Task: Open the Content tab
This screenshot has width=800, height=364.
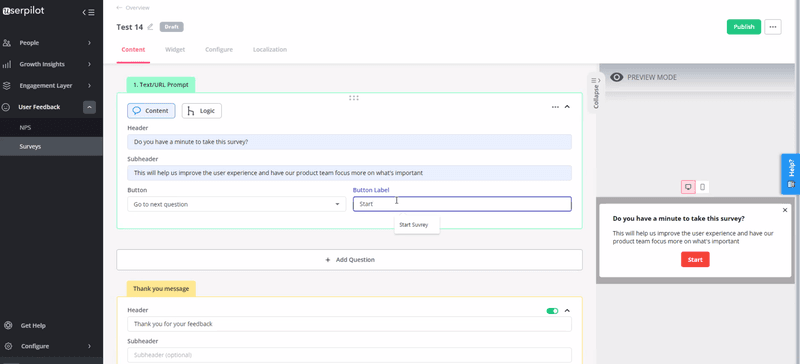Action: [133, 50]
